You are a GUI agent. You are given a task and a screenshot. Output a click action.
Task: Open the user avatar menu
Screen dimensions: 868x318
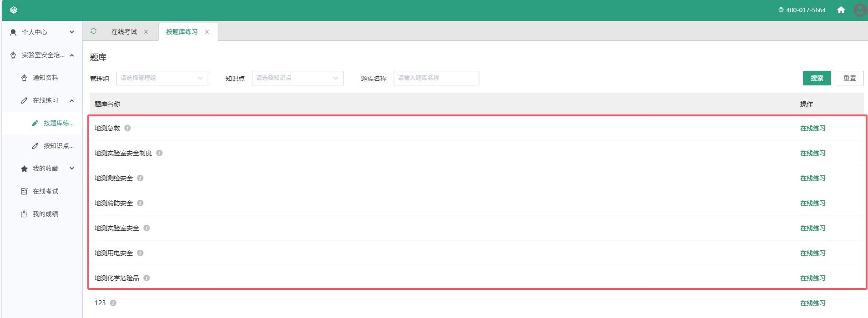(x=859, y=10)
